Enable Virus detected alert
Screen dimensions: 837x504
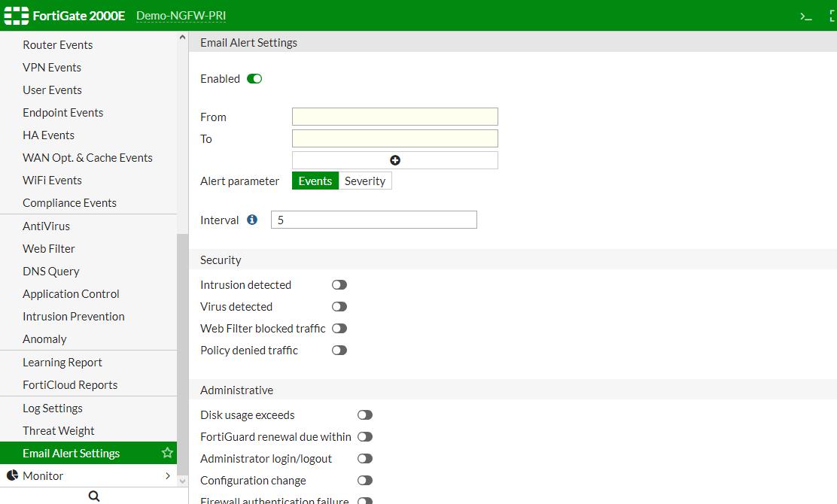[339, 307]
